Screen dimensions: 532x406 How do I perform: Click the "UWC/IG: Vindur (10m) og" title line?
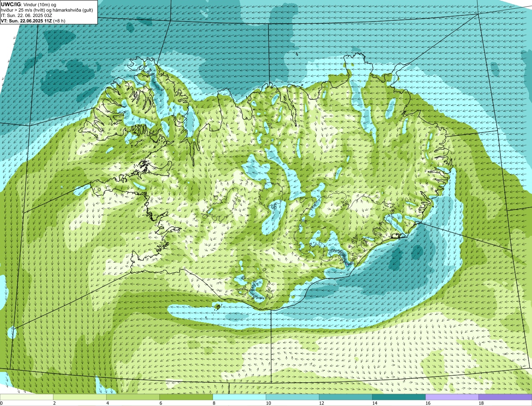click(29, 4)
